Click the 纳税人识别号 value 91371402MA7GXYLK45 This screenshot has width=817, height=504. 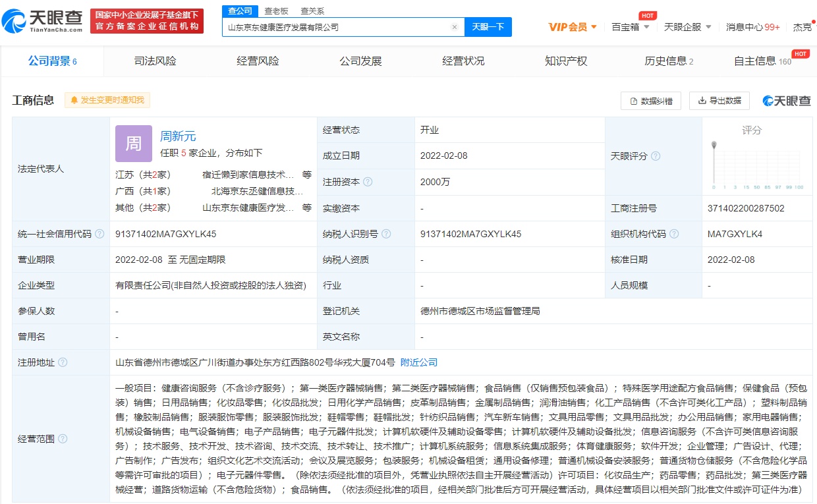click(x=471, y=234)
